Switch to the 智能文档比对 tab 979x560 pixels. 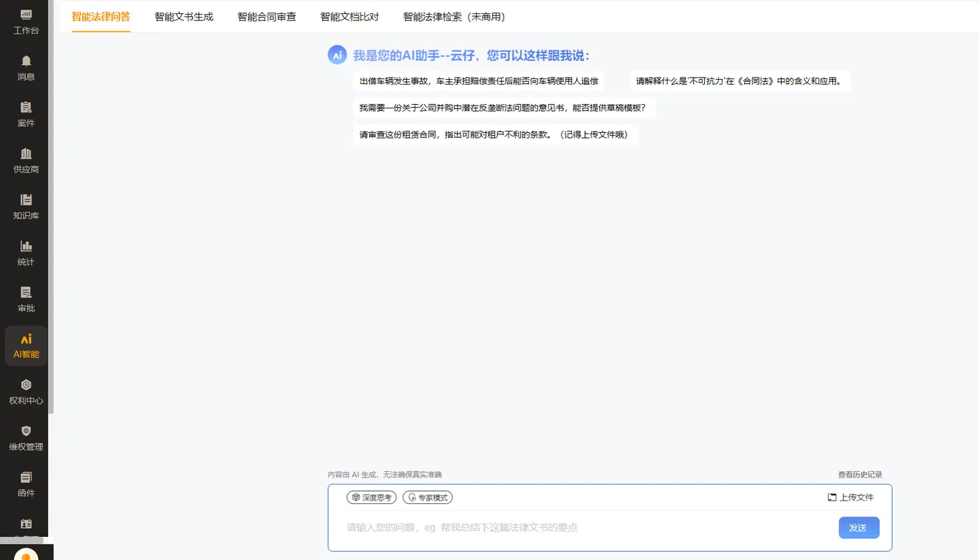350,17
